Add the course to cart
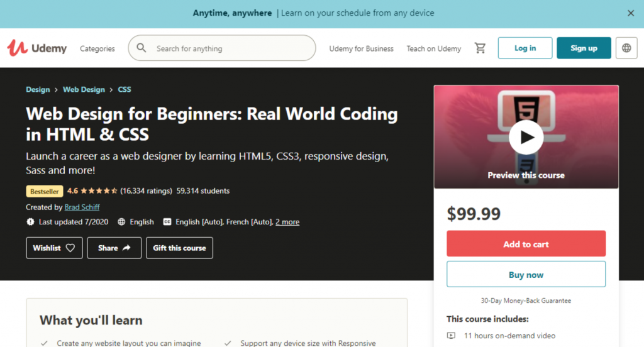 pos(526,244)
